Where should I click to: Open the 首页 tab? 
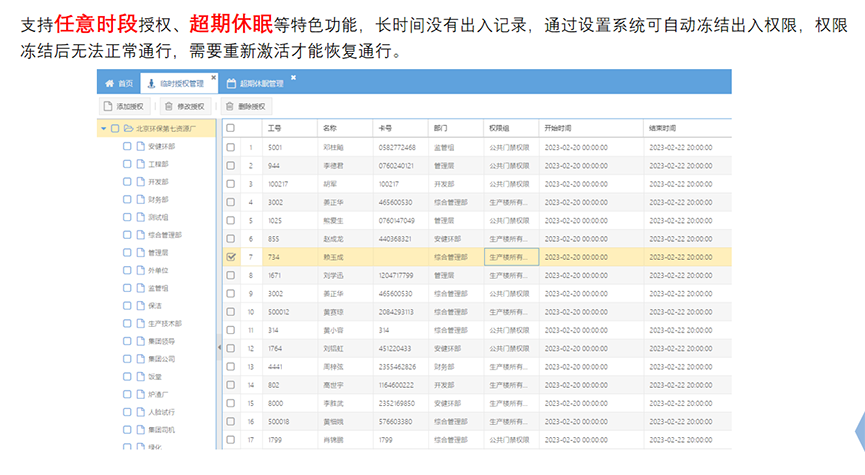[x=119, y=84]
